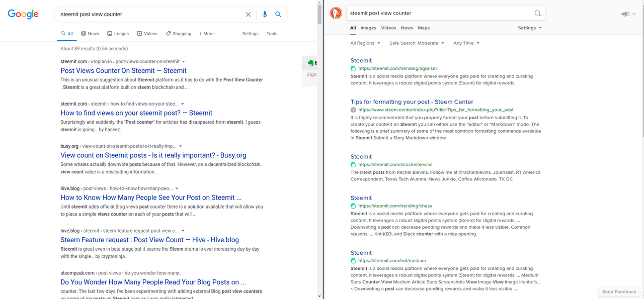Open DuckDuckGo Settings dropdown
Screen dimensions: 644x299
click(530, 28)
